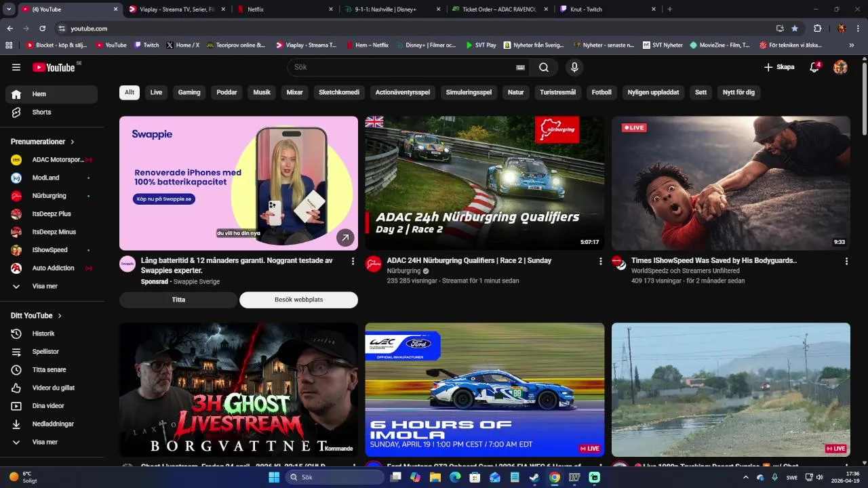Select the Fotboll filter chip

click(601, 92)
